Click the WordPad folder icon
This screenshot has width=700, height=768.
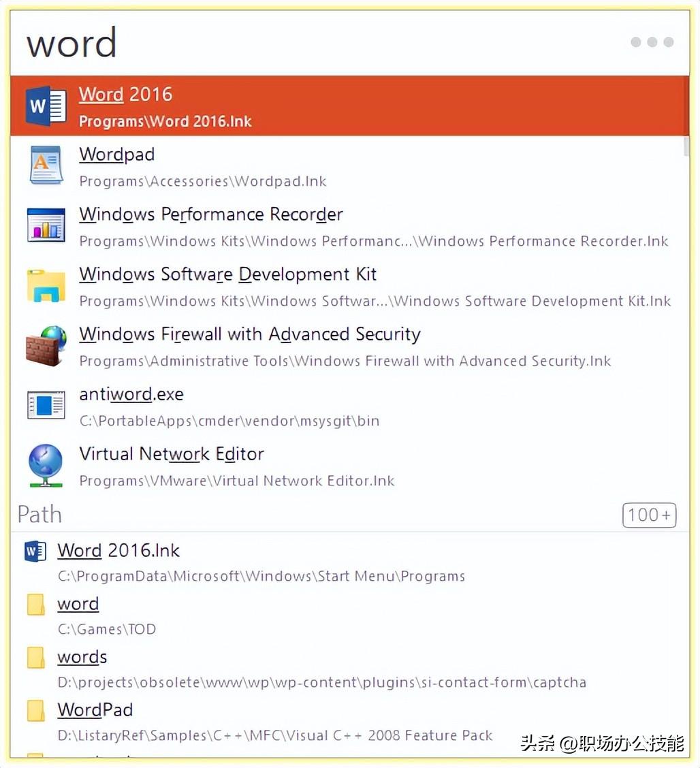tap(35, 711)
